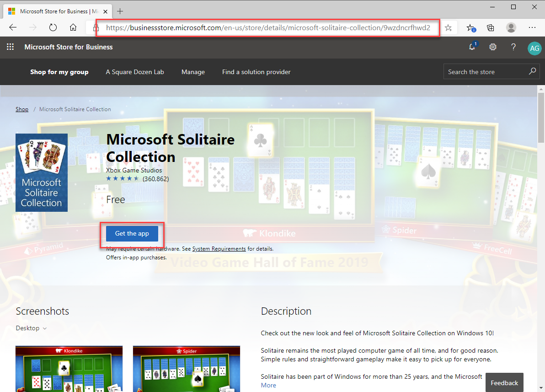Select the Microsoft Store for Business browser tab
The height and width of the screenshot is (392, 545).
tap(58, 11)
